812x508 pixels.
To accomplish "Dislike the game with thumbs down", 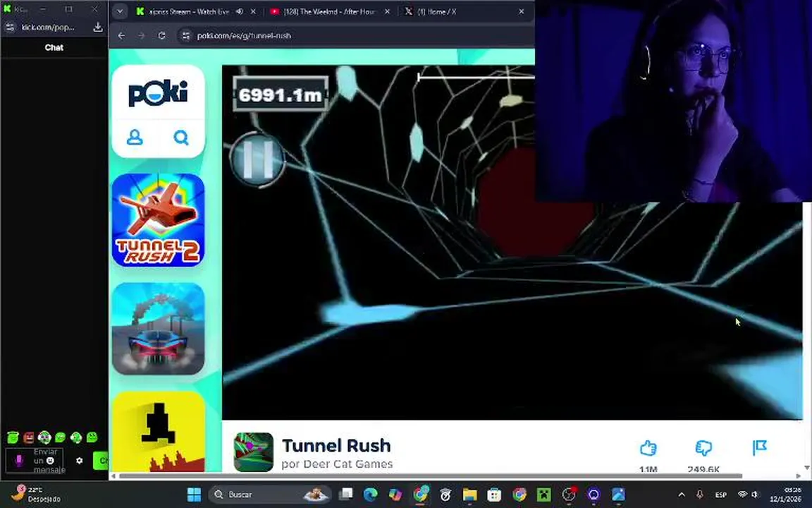I will click(x=703, y=448).
